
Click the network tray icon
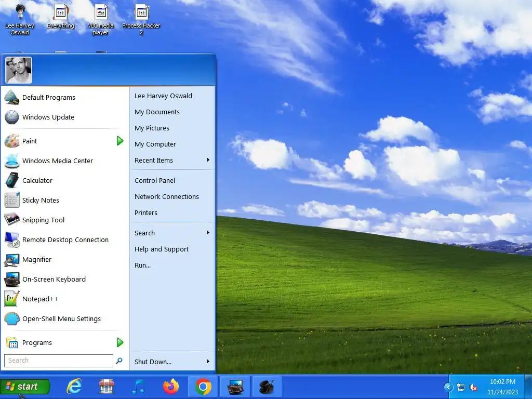coord(461,387)
